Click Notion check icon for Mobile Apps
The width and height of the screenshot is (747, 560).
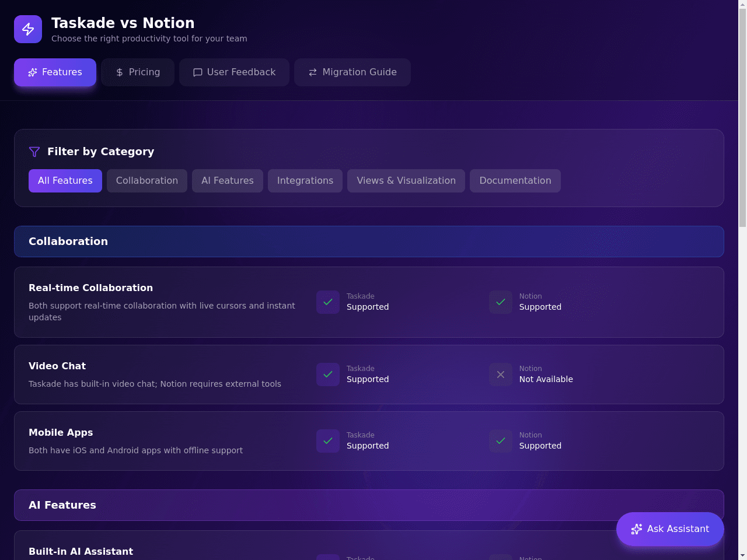501,441
